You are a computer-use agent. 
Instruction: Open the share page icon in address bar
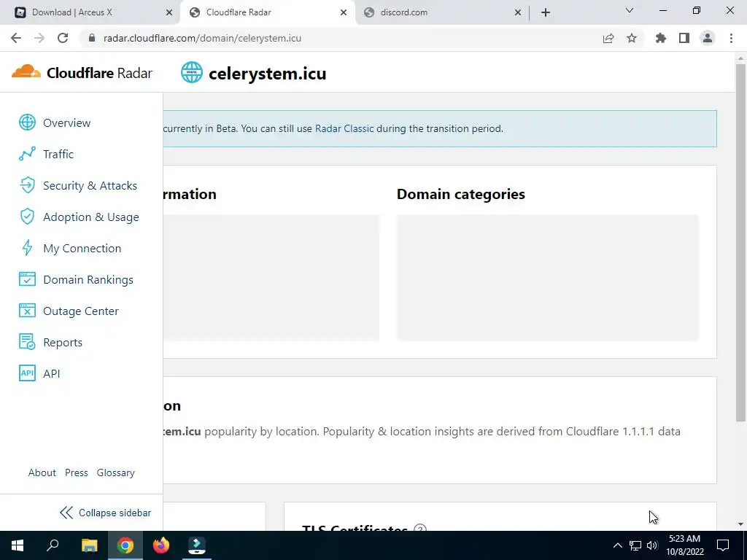(608, 38)
